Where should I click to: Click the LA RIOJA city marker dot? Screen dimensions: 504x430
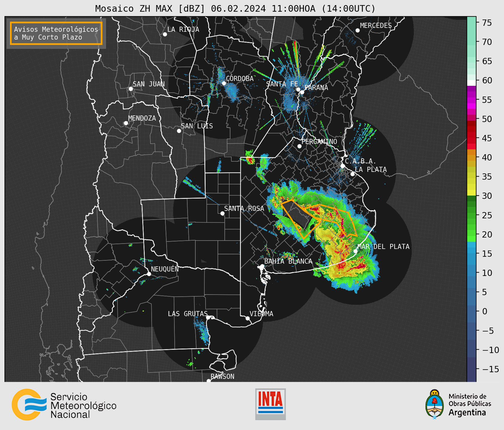(165, 34)
